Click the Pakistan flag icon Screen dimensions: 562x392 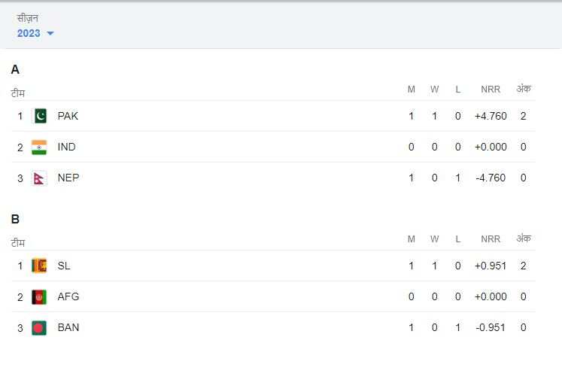[40, 116]
